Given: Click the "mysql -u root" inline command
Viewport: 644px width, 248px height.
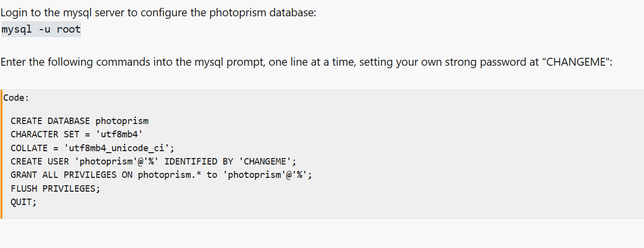Looking at the screenshot, I should coord(41,29).
